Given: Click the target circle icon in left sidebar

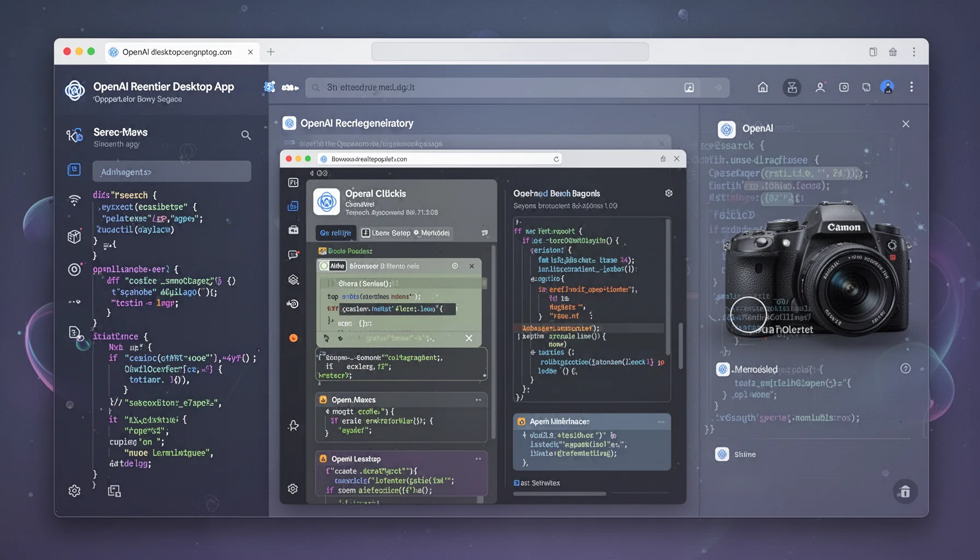Looking at the screenshot, I should click(74, 269).
